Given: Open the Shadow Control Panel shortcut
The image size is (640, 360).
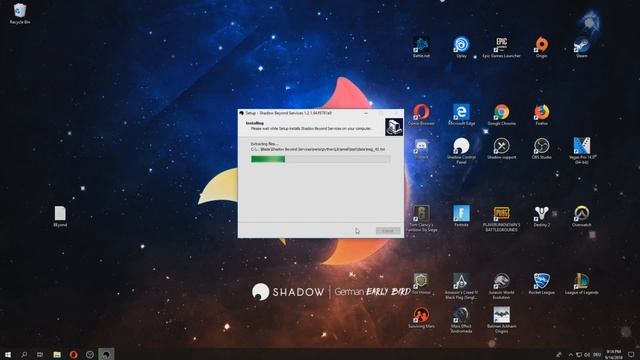Looking at the screenshot, I should pyautogui.click(x=461, y=151).
